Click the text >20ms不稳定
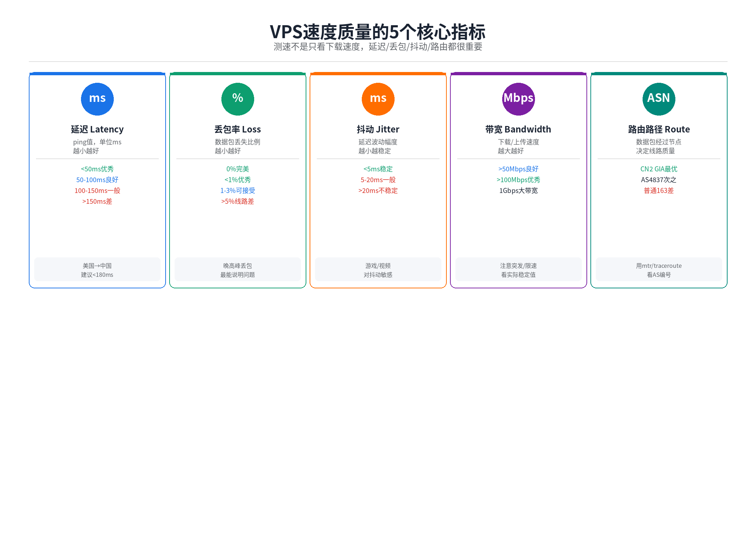756x540 pixels. point(378,190)
